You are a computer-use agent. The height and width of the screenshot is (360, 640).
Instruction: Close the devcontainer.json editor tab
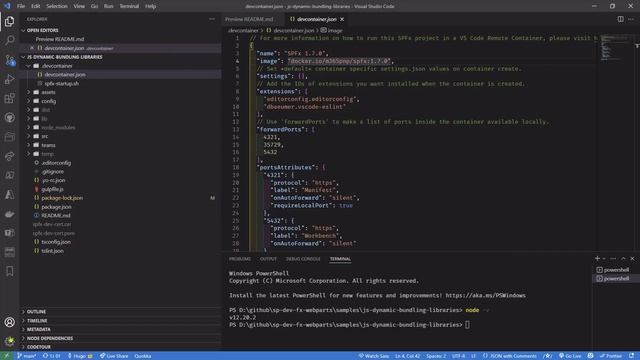pos(342,19)
